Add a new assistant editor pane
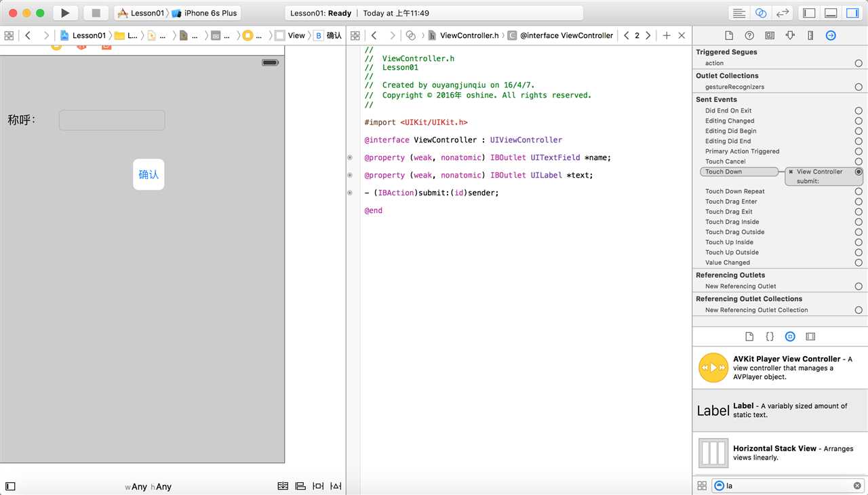The height and width of the screenshot is (495, 868). tap(667, 35)
